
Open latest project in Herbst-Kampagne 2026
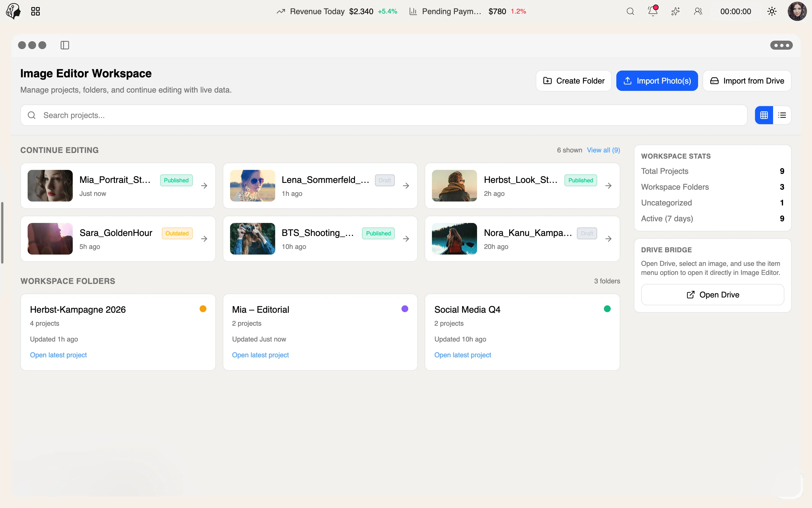pos(58,355)
